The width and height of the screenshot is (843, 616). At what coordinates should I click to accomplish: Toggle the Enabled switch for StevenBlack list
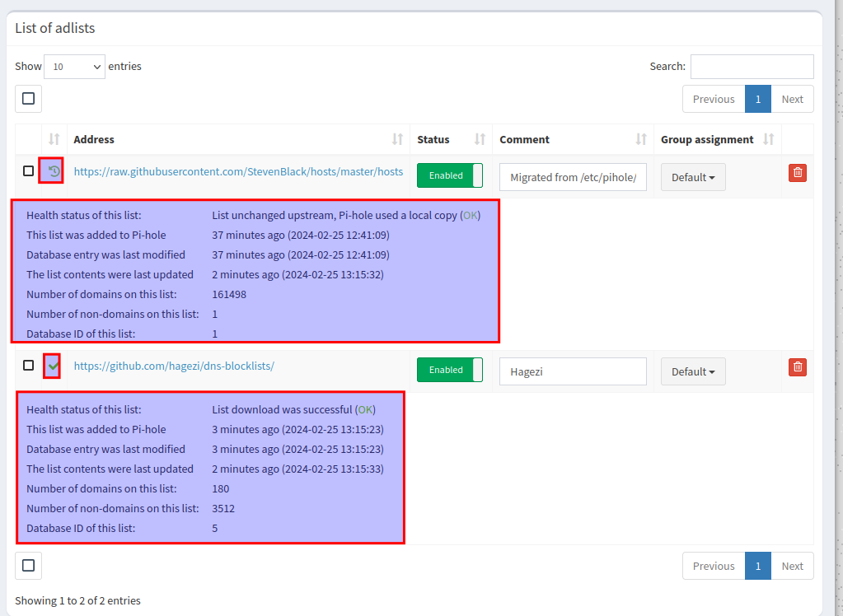click(449, 175)
